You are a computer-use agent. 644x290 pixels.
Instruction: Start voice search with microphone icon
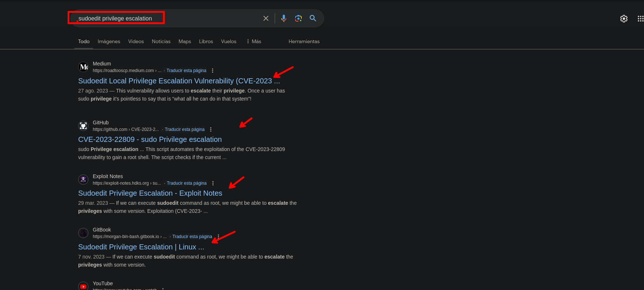coord(283,18)
